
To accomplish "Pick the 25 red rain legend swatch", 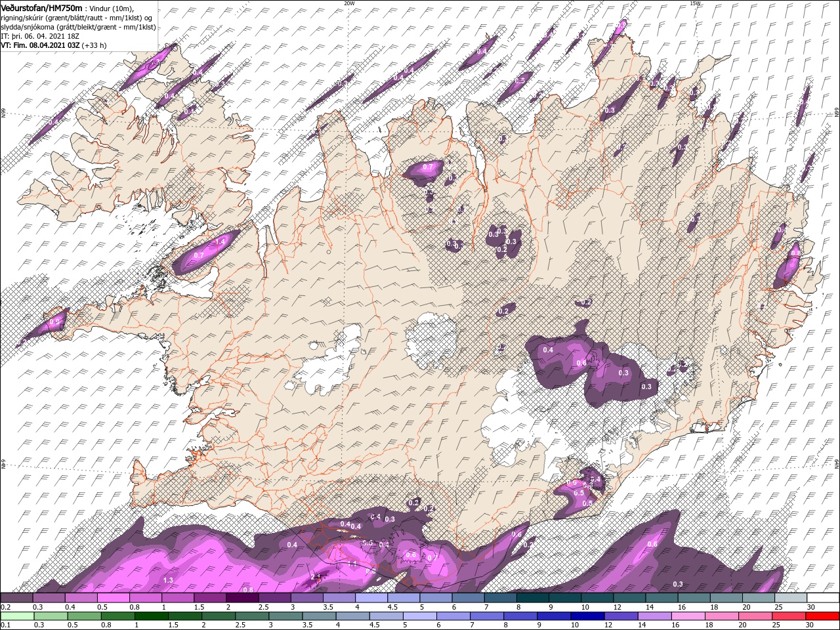I will [788, 616].
